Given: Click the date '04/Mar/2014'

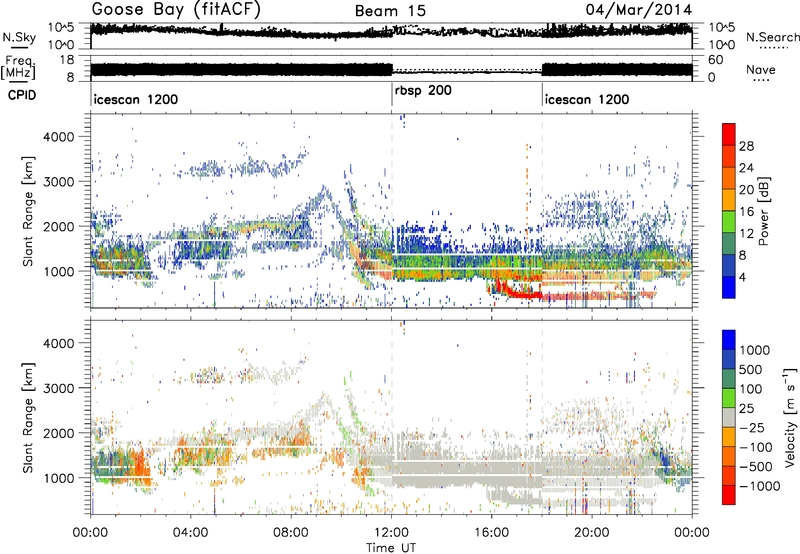Looking at the screenshot, I should pos(638,10).
